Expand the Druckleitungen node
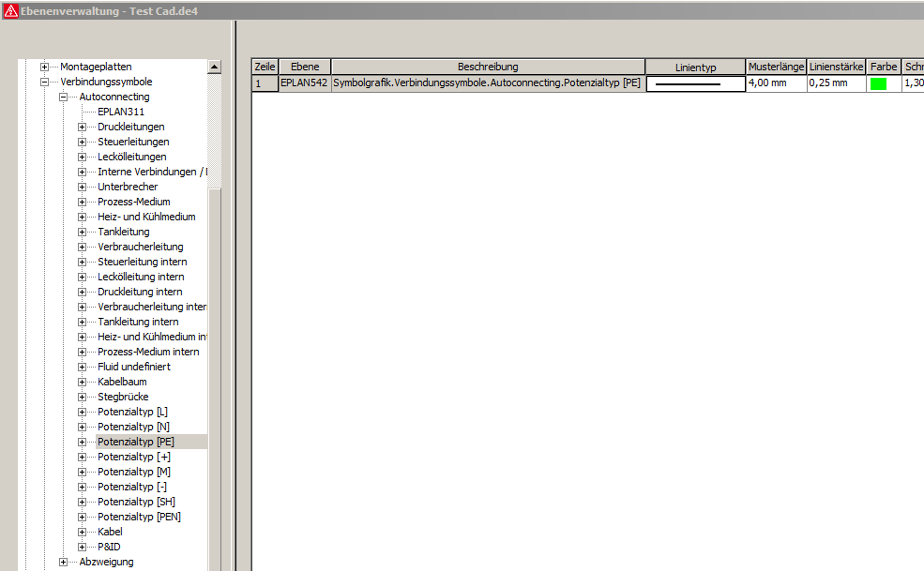Viewport: 924px width, 571px height. tap(82, 128)
